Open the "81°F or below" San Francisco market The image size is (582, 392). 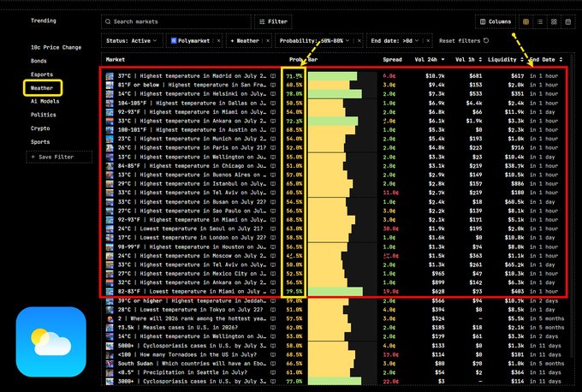(x=192, y=85)
